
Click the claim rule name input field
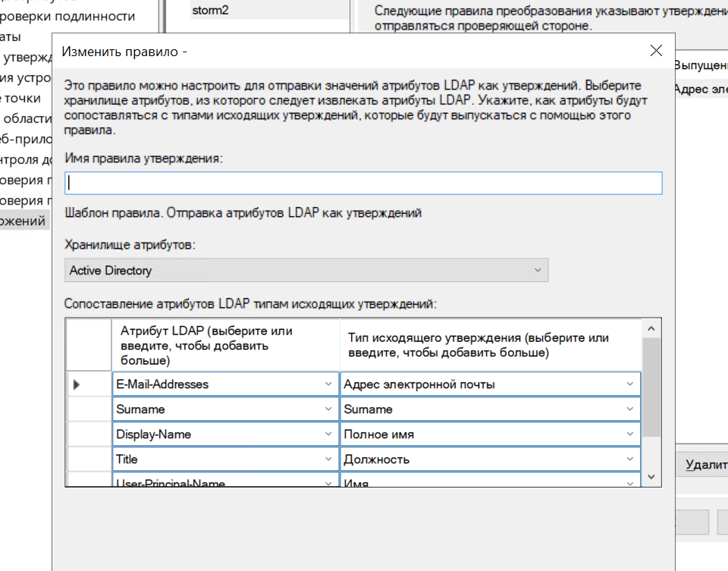click(x=363, y=183)
